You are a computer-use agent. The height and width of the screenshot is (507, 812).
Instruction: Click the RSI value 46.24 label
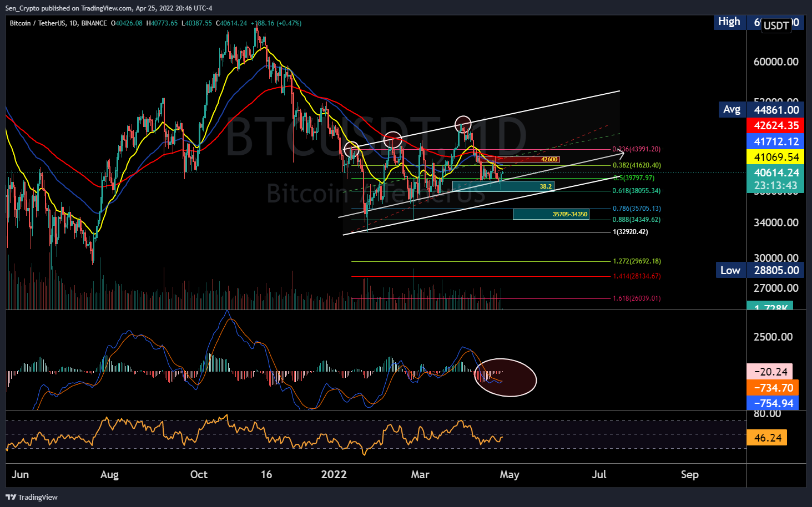768,438
